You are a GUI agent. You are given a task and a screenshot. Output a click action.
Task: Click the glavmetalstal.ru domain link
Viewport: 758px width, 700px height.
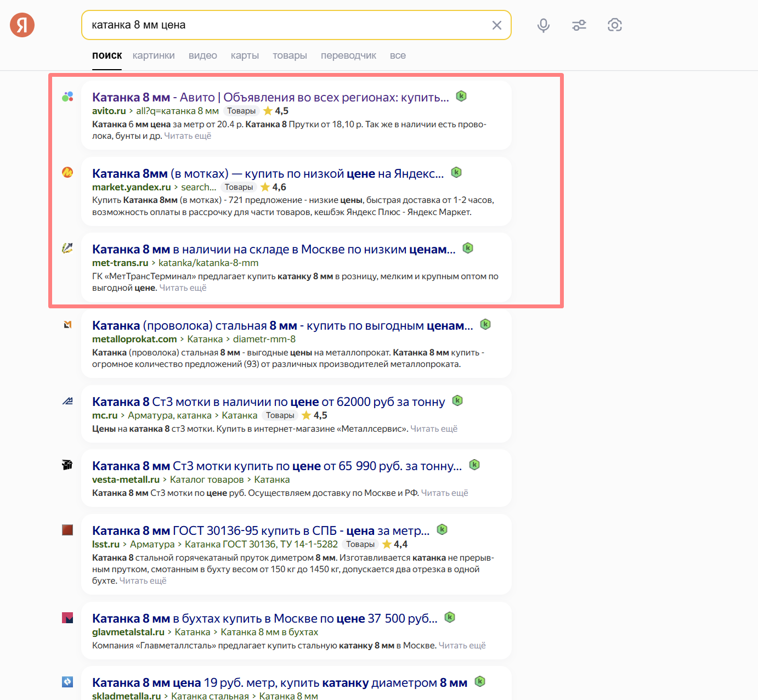click(x=128, y=632)
